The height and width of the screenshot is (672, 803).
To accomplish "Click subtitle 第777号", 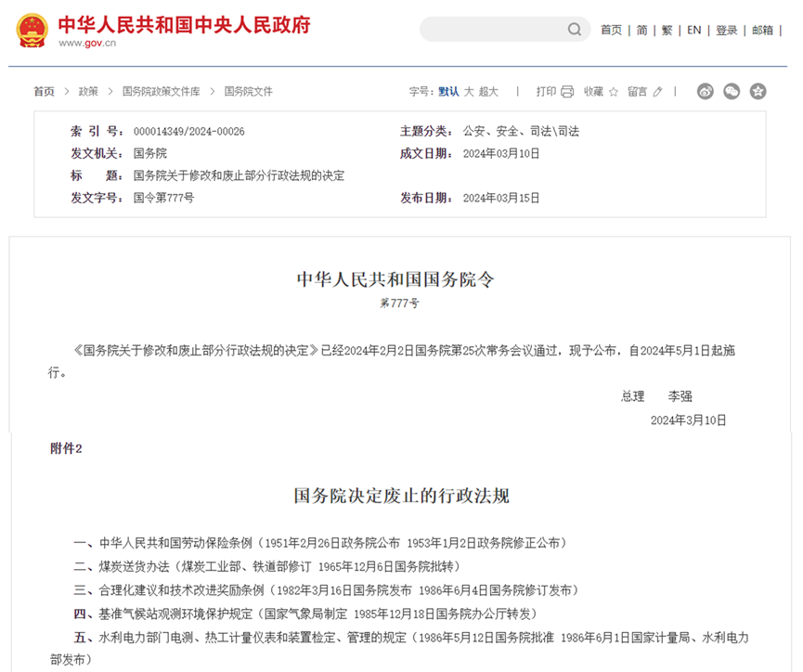I will (x=399, y=304).
